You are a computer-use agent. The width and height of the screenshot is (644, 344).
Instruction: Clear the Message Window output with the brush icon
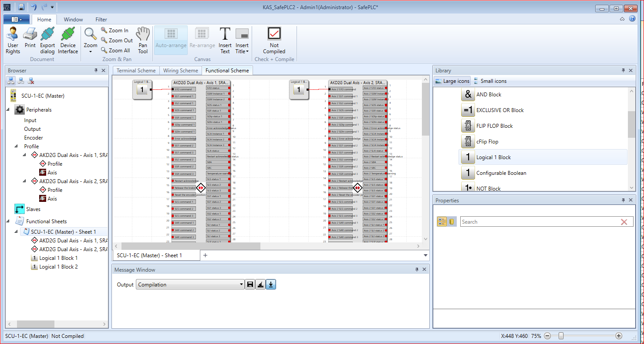(x=260, y=285)
